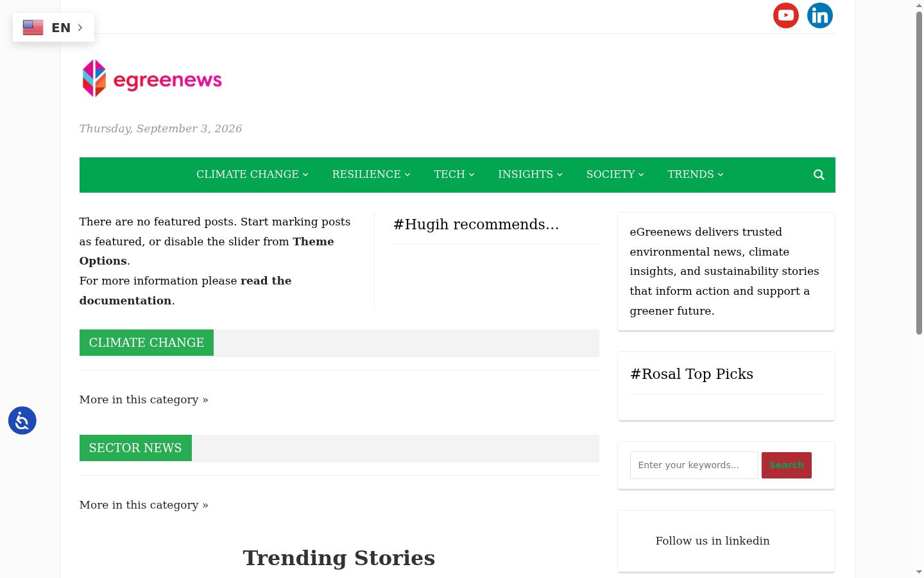The image size is (924, 578).
Task: Follow 'More in this category' under Climate Change
Action: coord(144,399)
